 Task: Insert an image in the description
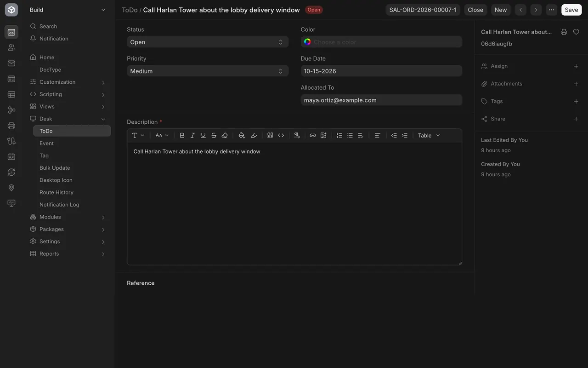coord(323,136)
